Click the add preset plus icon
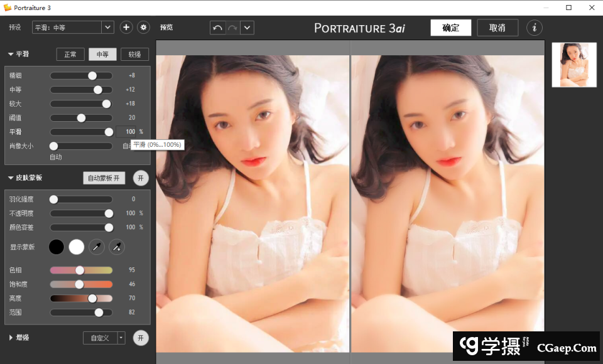The image size is (603, 364). pyautogui.click(x=126, y=28)
